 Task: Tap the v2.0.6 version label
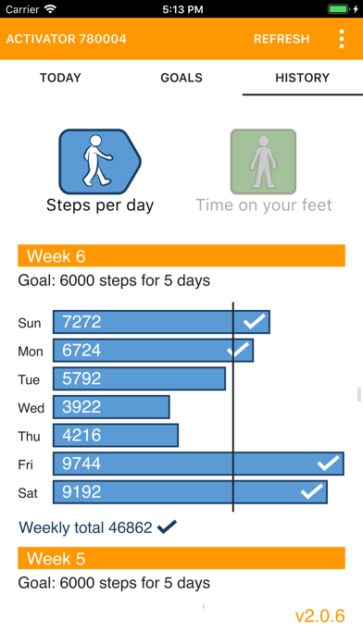(x=319, y=616)
